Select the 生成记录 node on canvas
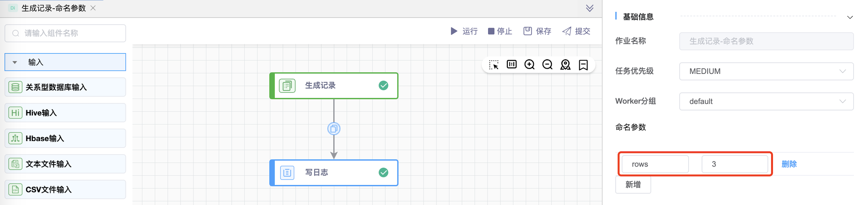This screenshot has width=868, height=205. click(334, 86)
